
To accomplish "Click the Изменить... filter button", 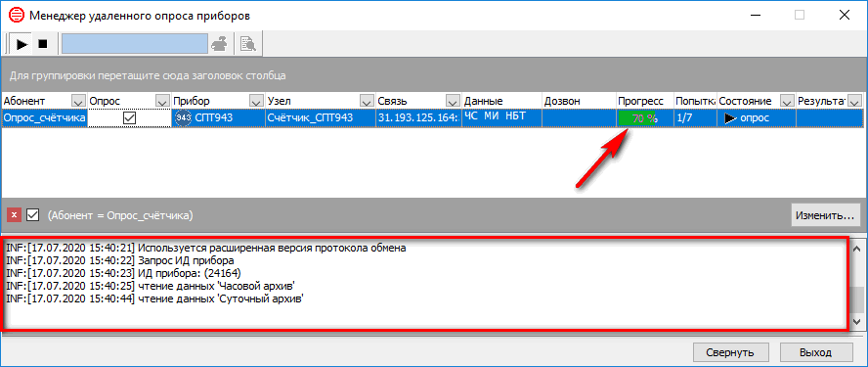I will point(825,215).
